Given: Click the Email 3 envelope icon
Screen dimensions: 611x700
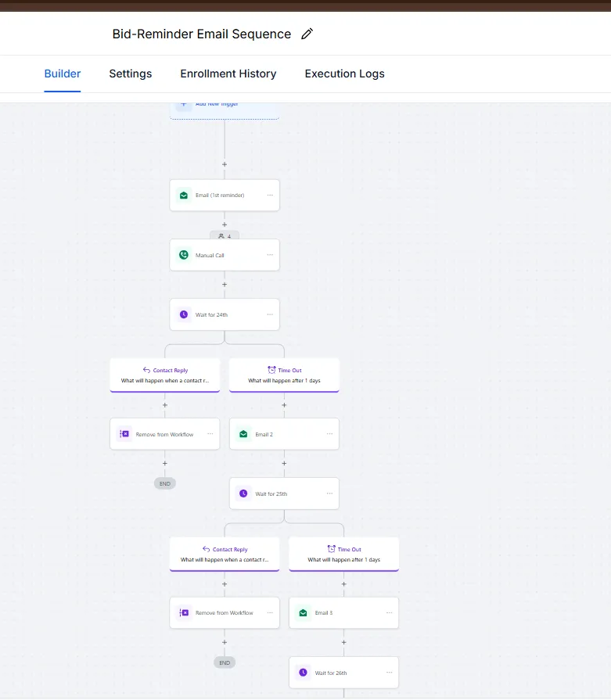Looking at the screenshot, I should tap(303, 613).
